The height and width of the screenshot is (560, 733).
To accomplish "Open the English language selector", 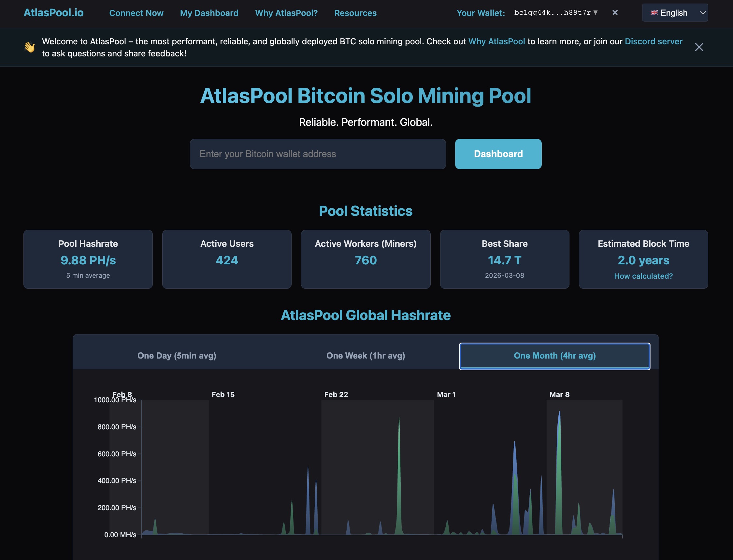I will pos(674,13).
